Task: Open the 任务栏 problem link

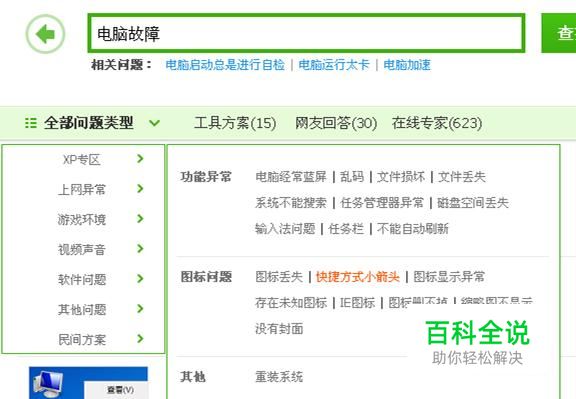Action: (x=346, y=229)
